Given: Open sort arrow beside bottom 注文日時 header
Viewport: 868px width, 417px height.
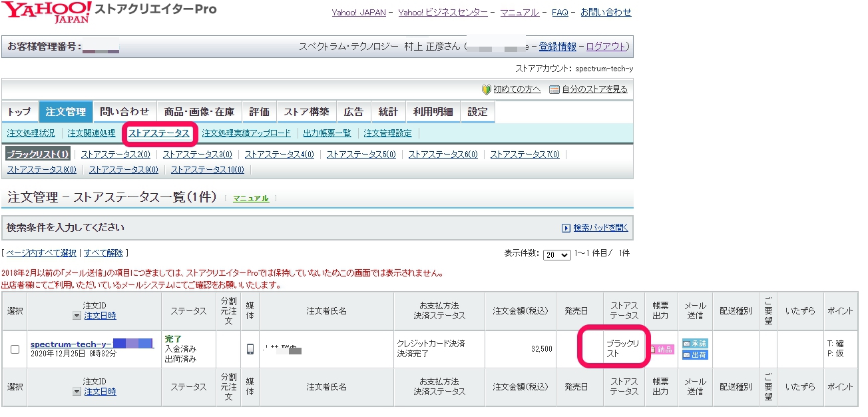Looking at the screenshot, I should coord(77,392).
